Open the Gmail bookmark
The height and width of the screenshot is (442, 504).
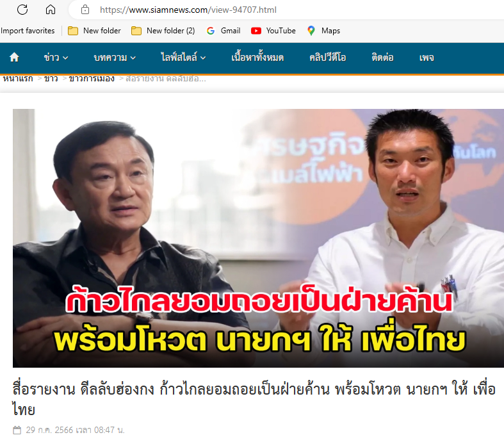coord(224,31)
